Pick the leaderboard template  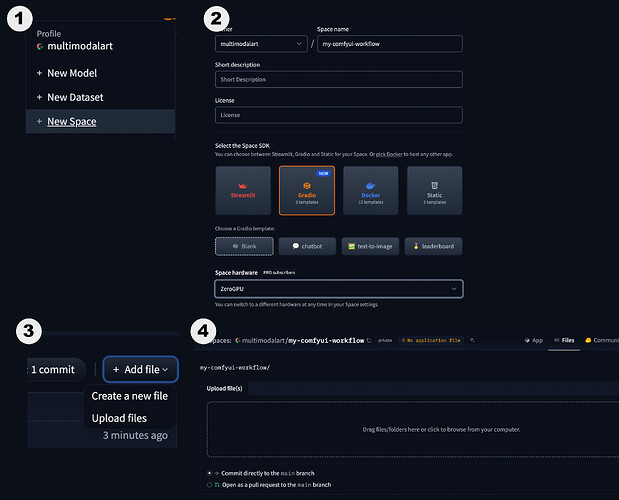pos(434,246)
